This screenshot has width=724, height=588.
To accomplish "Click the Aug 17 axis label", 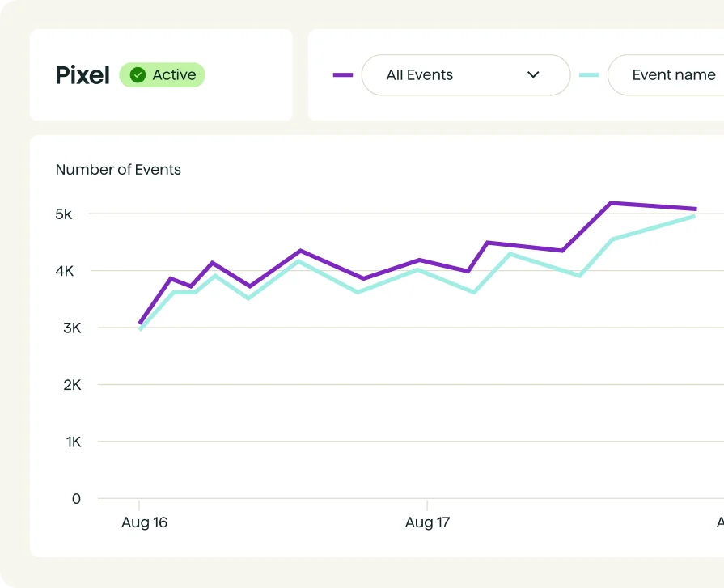I will 427,522.
